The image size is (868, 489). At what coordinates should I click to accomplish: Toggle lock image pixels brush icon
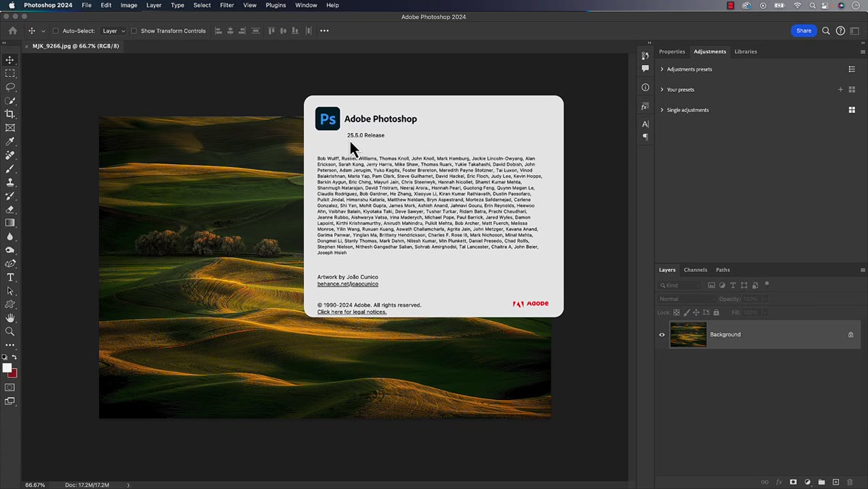click(x=686, y=312)
